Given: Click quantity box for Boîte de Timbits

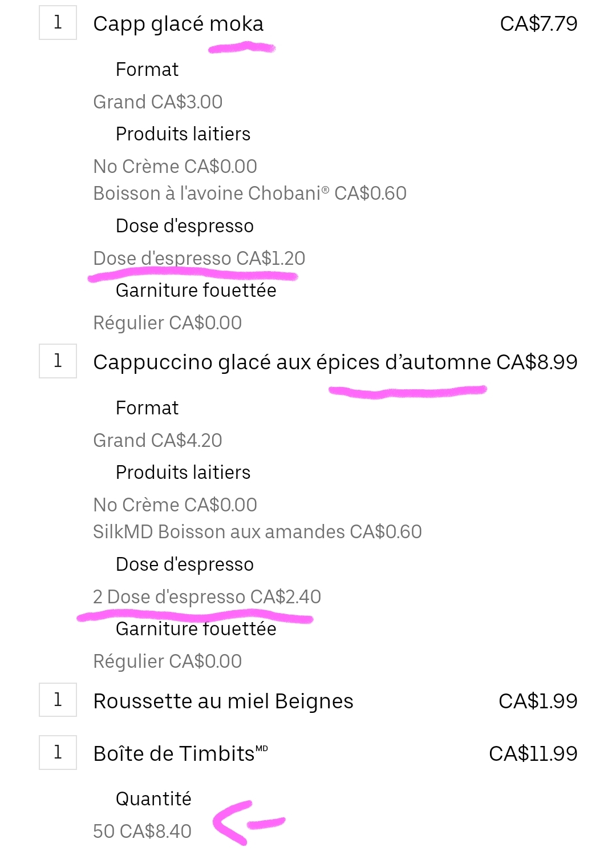Looking at the screenshot, I should click(x=58, y=752).
